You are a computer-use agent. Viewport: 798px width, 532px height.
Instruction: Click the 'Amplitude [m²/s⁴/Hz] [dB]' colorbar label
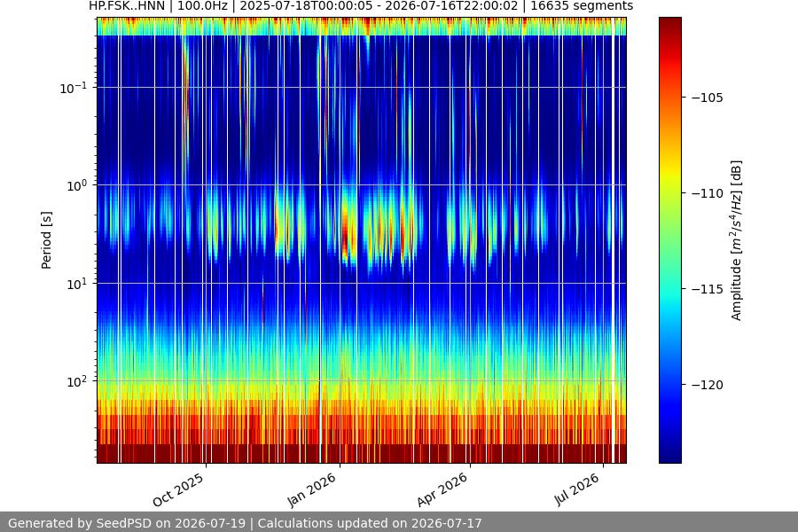[737, 240]
